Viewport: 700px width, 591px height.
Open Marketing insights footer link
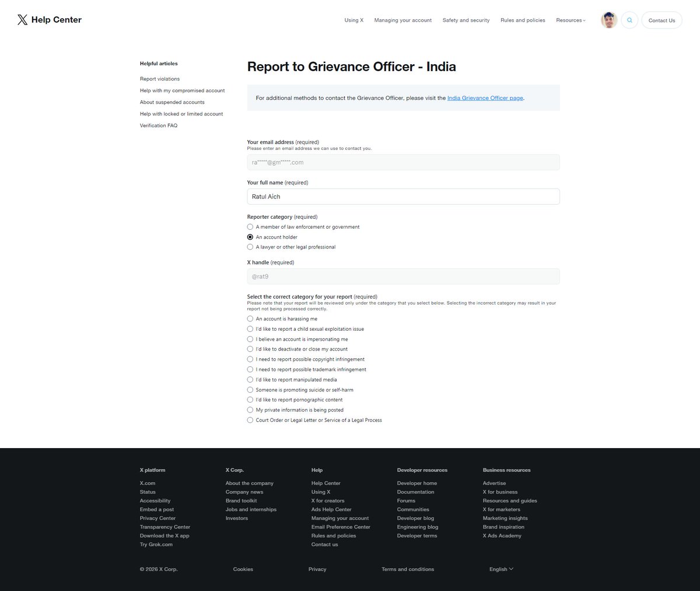[x=505, y=518]
